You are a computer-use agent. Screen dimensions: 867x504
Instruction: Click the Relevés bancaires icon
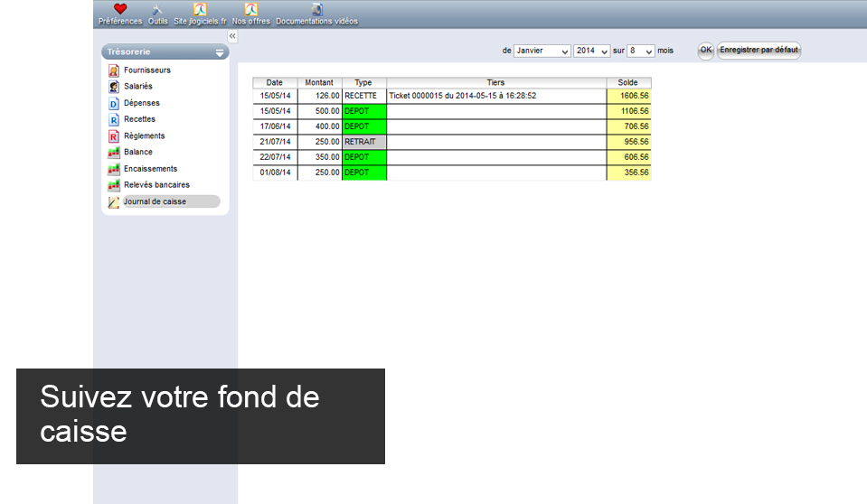(113, 185)
